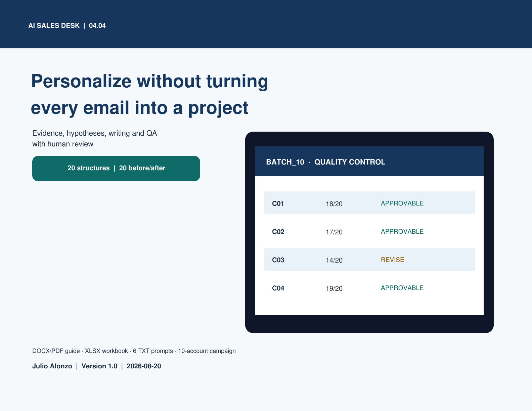This screenshot has width=532, height=411.
Task: Click the APPROVABLE status for C04
Action: [402, 288]
